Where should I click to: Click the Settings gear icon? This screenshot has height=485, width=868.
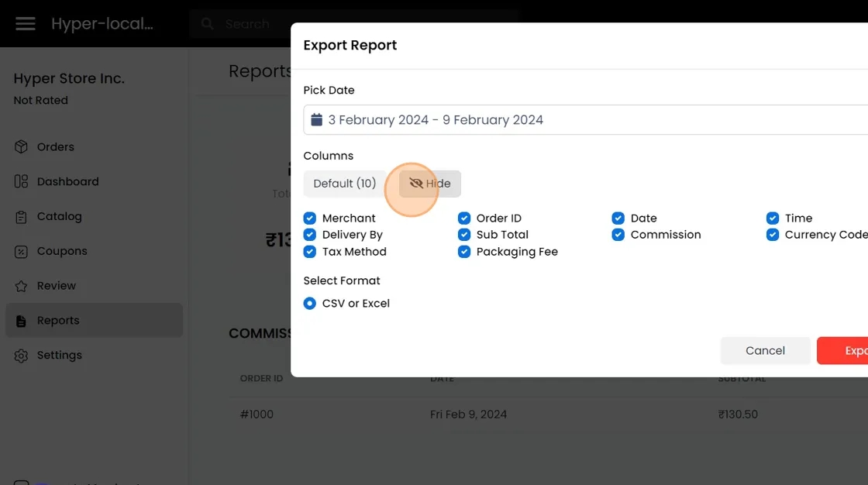pyautogui.click(x=21, y=356)
